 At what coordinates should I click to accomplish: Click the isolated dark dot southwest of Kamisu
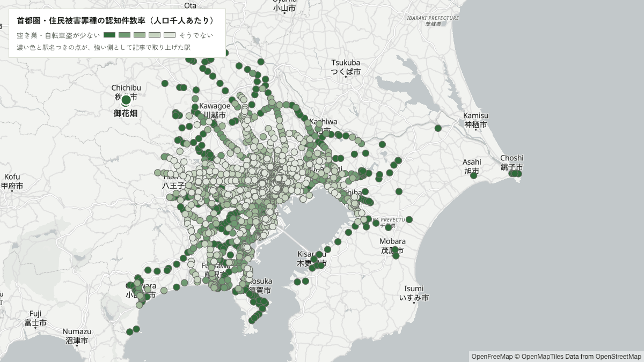pos(438,128)
